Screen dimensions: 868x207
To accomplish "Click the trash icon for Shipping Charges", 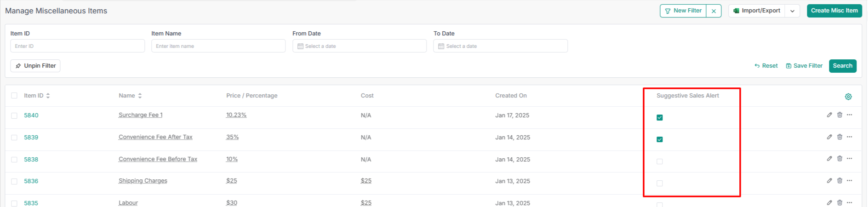I will (x=839, y=181).
